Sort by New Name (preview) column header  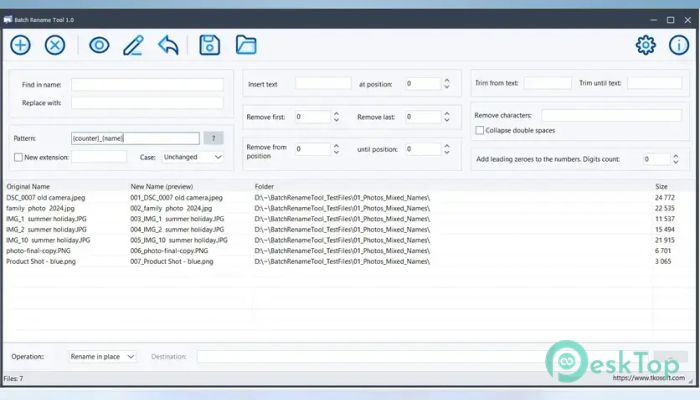pyautogui.click(x=162, y=187)
